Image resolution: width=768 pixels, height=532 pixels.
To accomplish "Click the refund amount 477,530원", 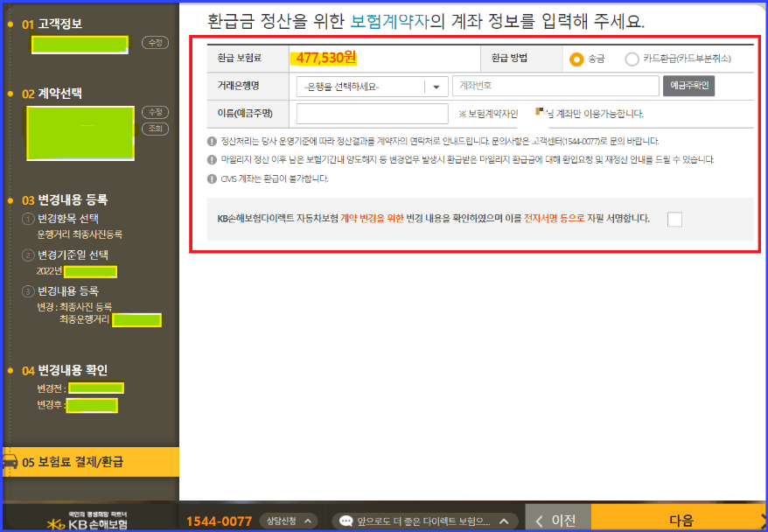I will click(x=325, y=58).
